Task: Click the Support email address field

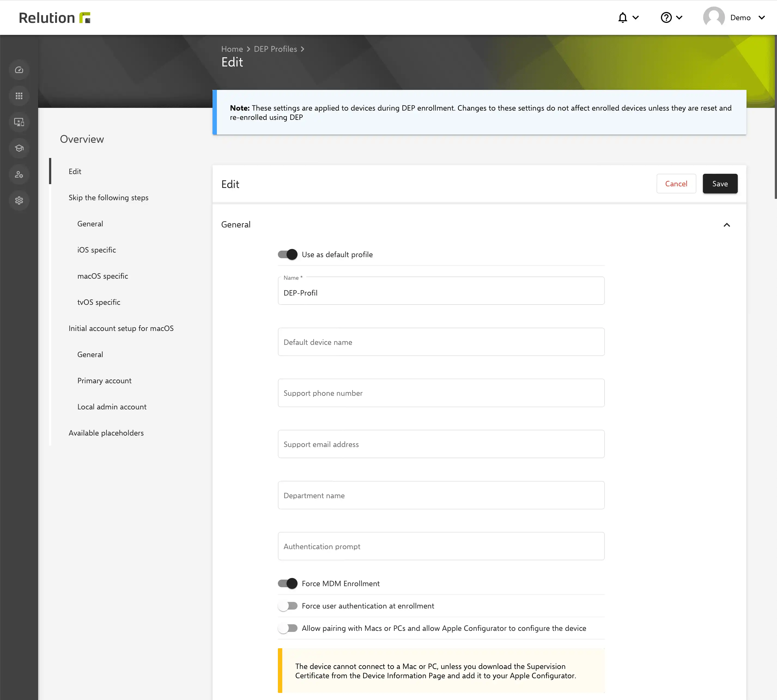Action: pyautogui.click(x=441, y=444)
